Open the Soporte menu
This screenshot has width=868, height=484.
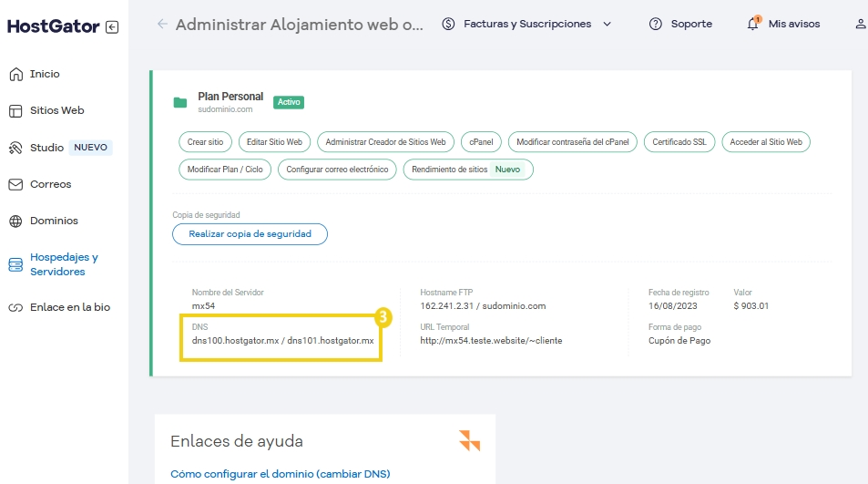tap(691, 24)
